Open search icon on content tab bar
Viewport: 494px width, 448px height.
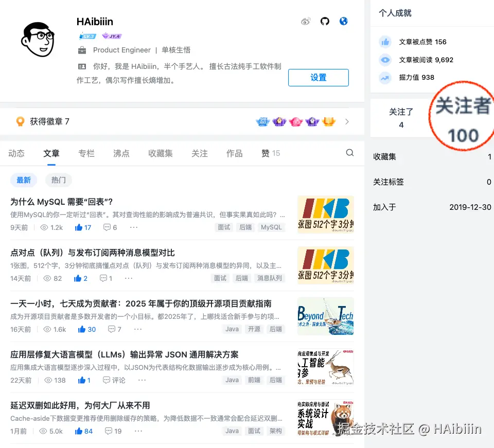(x=350, y=153)
